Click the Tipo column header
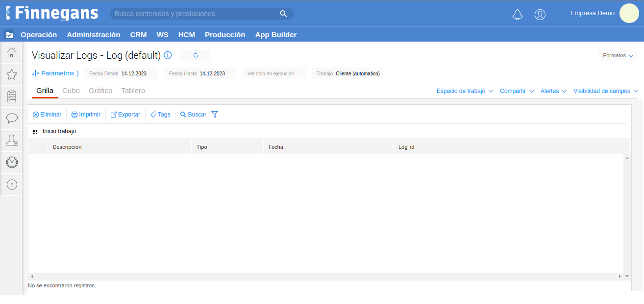 pos(227,147)
